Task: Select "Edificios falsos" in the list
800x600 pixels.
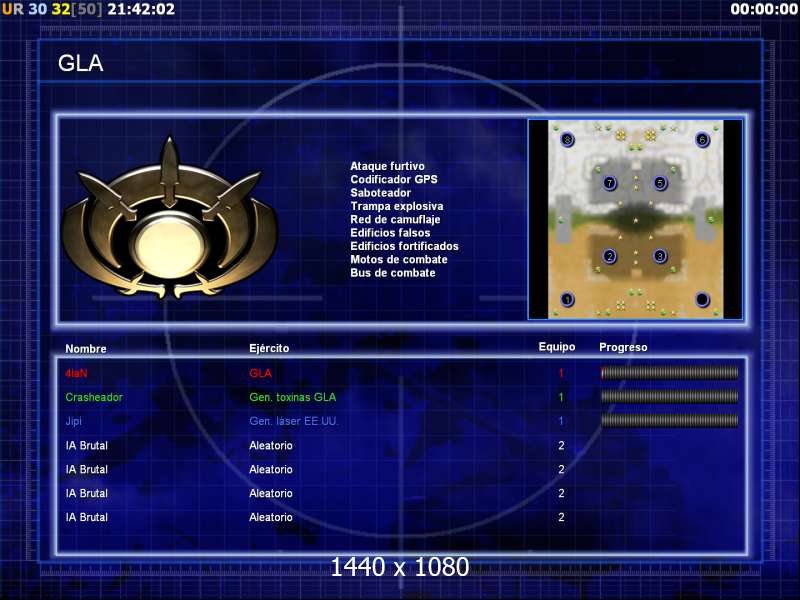Action: [390, 233]
